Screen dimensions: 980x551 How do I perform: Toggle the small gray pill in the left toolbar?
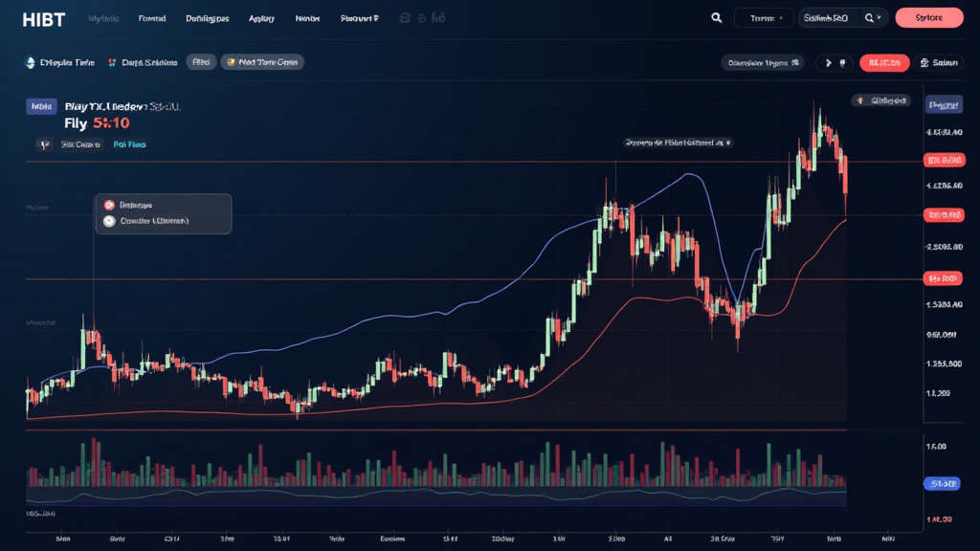[x=201, y=62]
